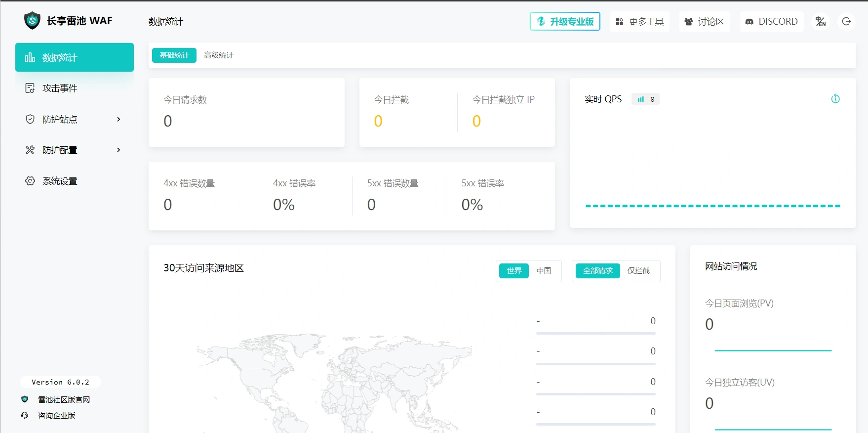Switch to the 基础统计 tab
Viewport: 868px width, 433px height.
[174, 55]
